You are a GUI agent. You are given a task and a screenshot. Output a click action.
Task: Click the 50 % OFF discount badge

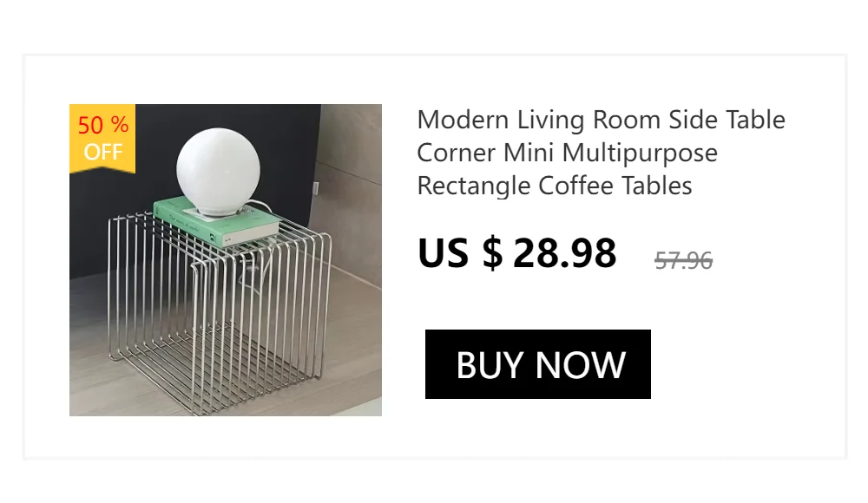pos(102,139)
